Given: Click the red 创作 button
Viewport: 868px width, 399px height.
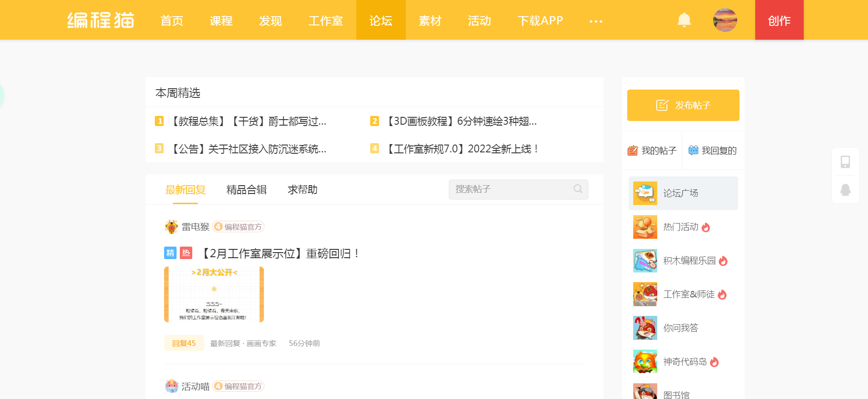Looking at the screenshot, I should click(x=779, y=20).
